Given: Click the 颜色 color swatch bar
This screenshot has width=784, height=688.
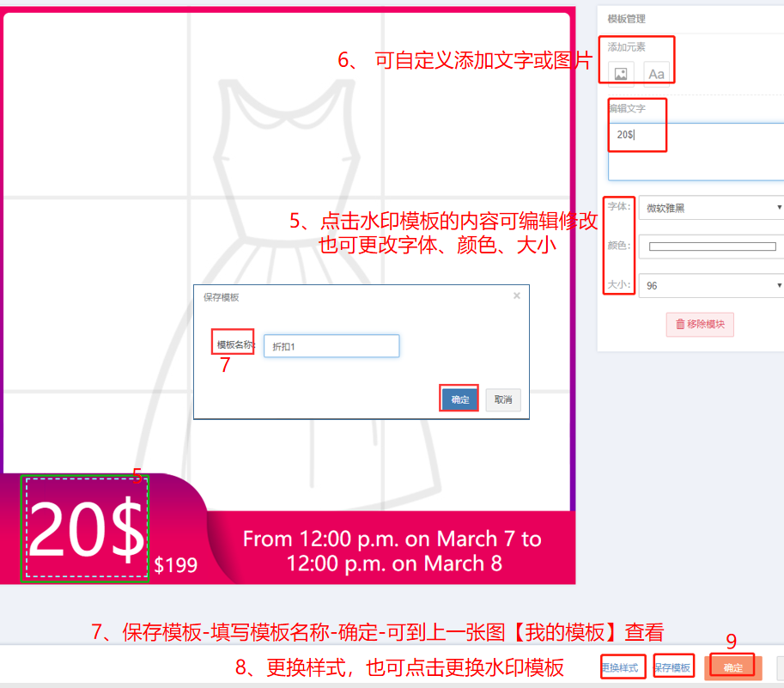Looking at the screenshot, I should 712,247.
